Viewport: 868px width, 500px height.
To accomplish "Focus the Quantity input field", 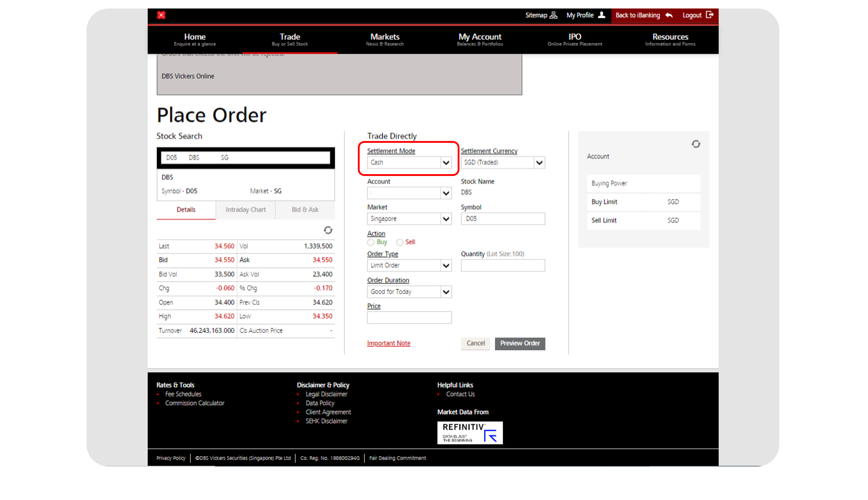I will tap(503, 265).
